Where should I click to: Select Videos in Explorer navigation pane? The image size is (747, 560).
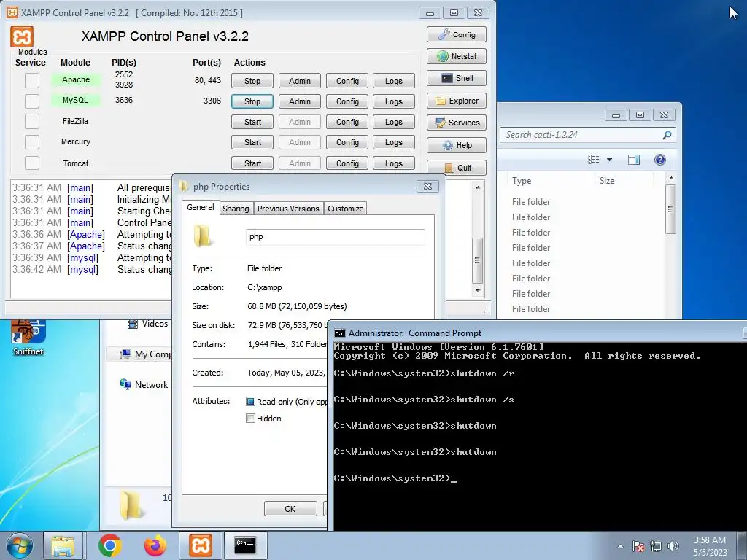point(147,324)
